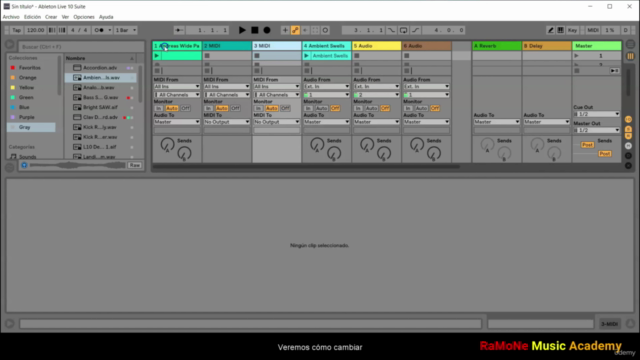
Task: Click the Tap tempo button
Action: point(16,30)
